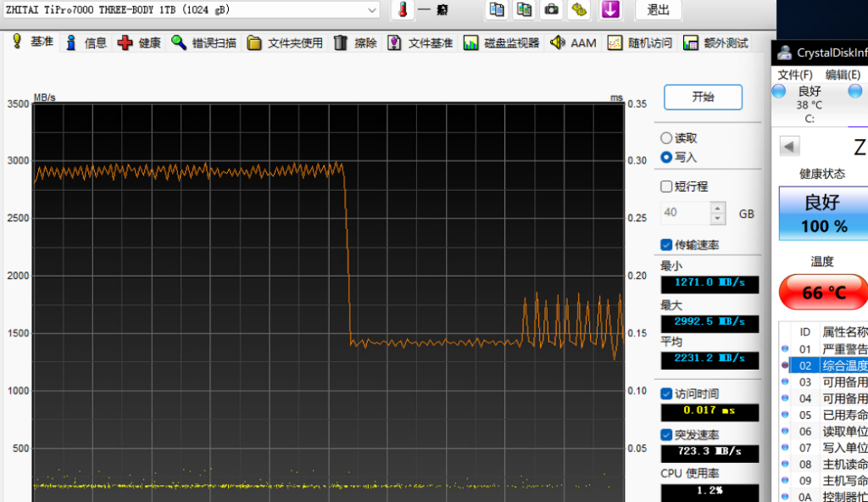Viewport: 868px width, 502px height.
Task: Click the CrystalDiskInfo previous disk arrow
Action: pos(790,147)
